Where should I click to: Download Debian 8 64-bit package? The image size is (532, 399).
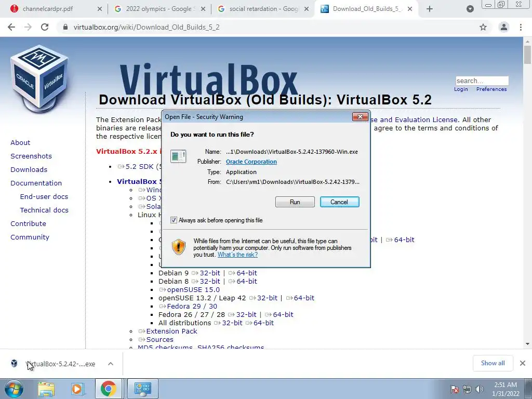(243, 281)
